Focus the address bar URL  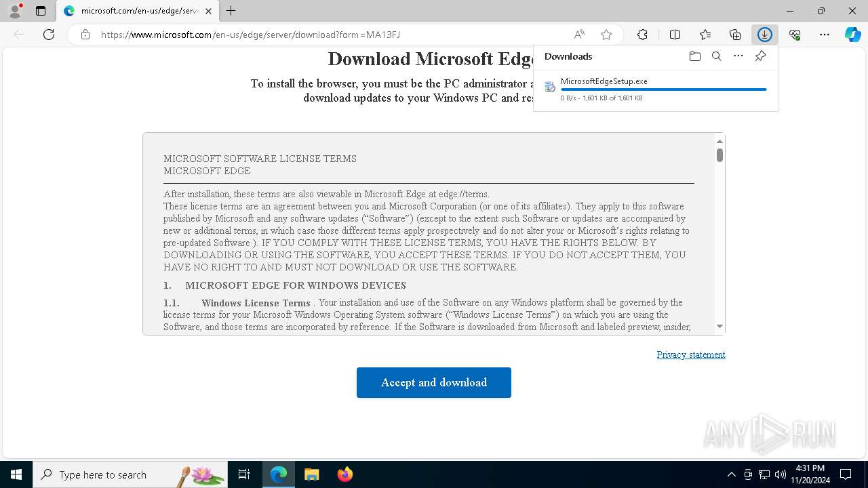click(x=251, y=35)
